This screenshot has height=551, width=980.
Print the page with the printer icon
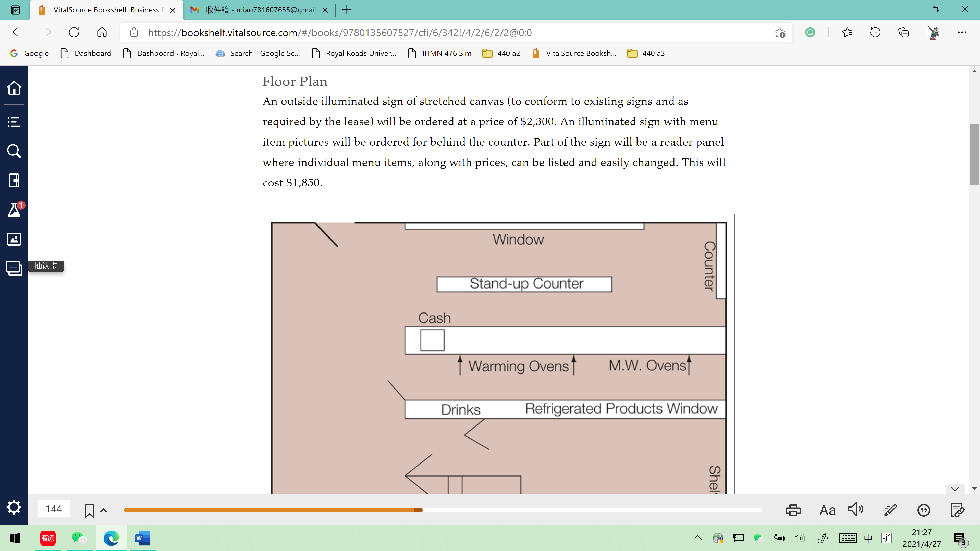click(x=793, y=510)
